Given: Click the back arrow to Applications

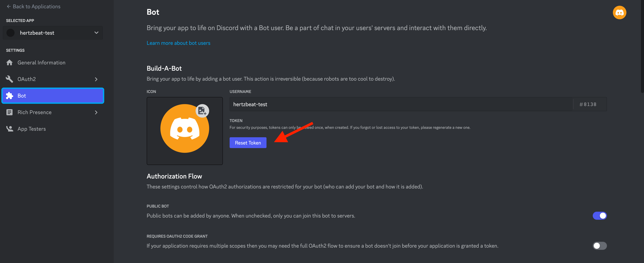Looking at the screenshot, I should tap(9, 6).
